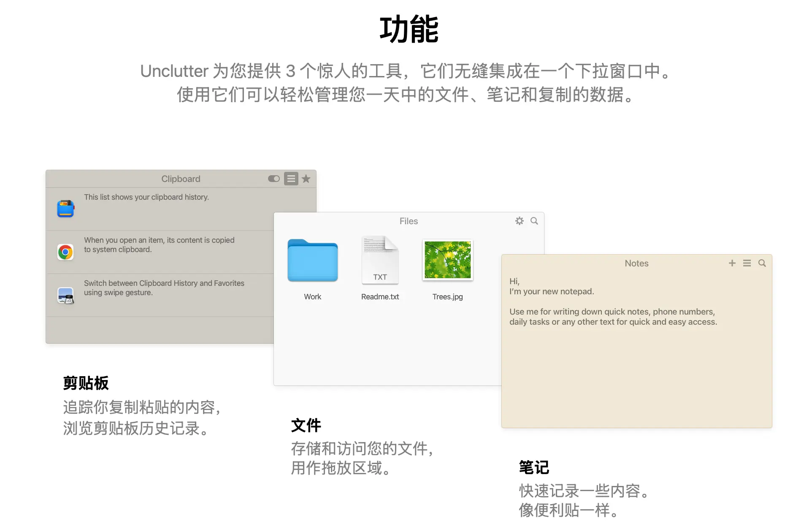Open the Trees.jpg image thumbnail

(x=447, y=260)
